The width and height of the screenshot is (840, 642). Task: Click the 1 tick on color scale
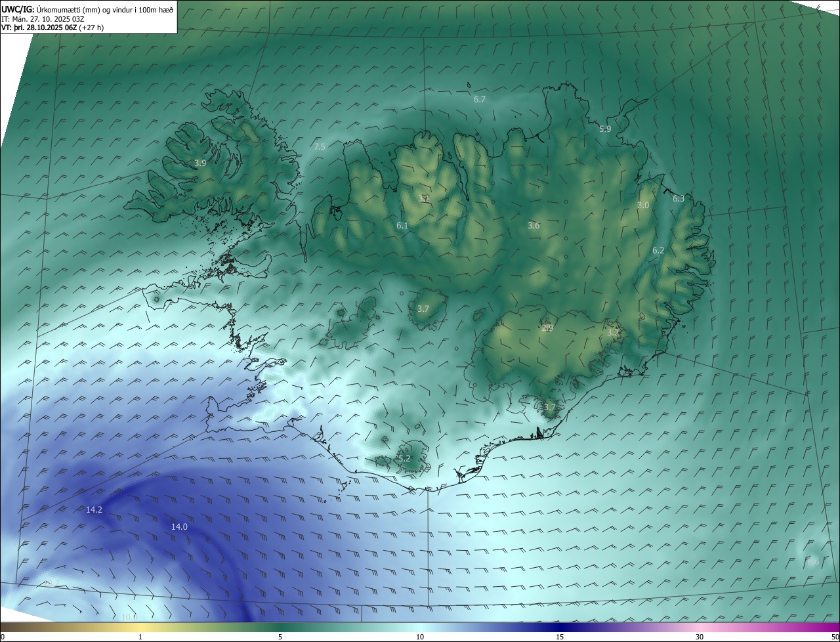[x=140, y=636]
